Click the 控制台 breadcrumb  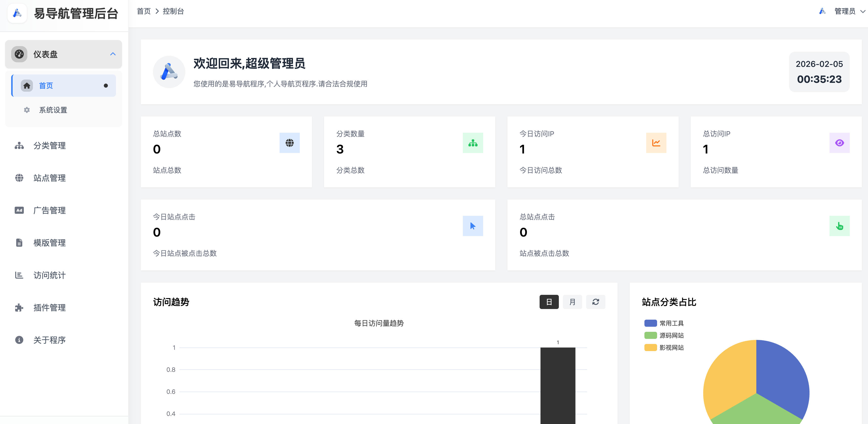[173, 11]
